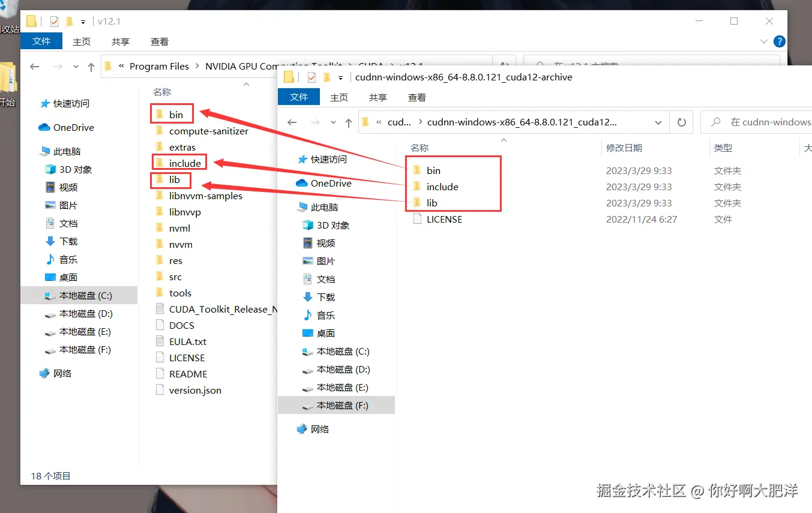Sort by 修改日期 column header

pos(622,147)
